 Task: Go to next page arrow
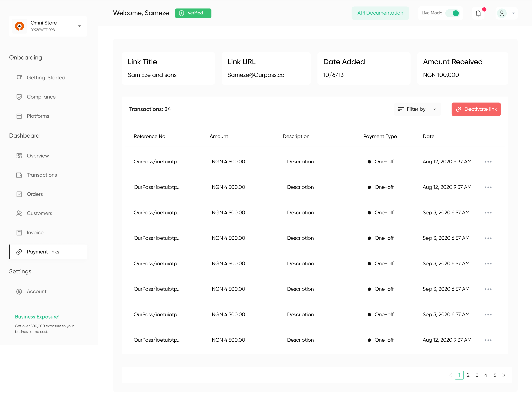504,375
